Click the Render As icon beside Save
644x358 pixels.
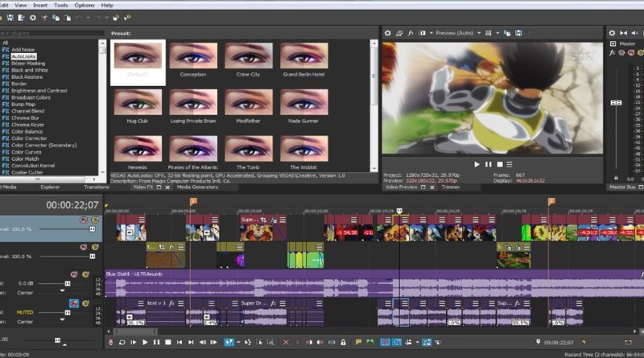point(21,18)
